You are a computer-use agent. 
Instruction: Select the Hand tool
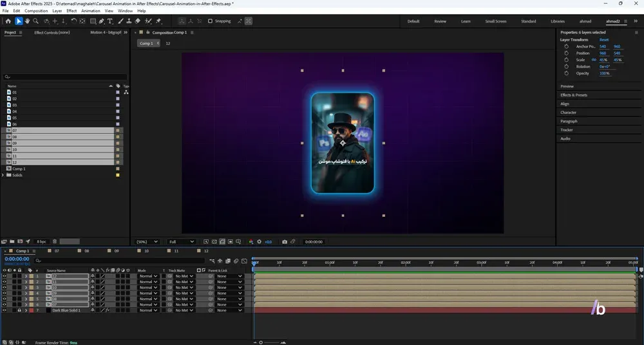(27, 21)
